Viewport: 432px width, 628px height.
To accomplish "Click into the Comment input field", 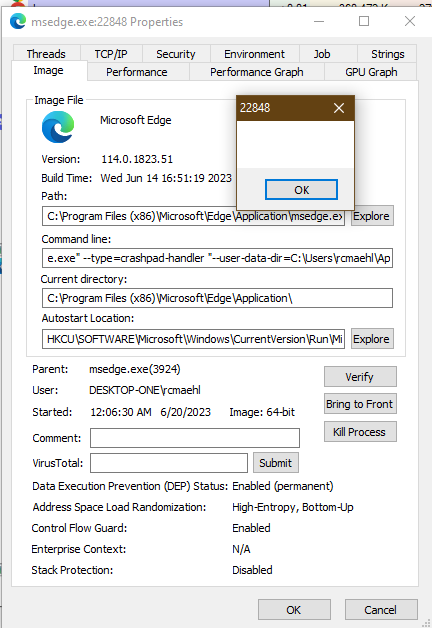I will 195,438.
